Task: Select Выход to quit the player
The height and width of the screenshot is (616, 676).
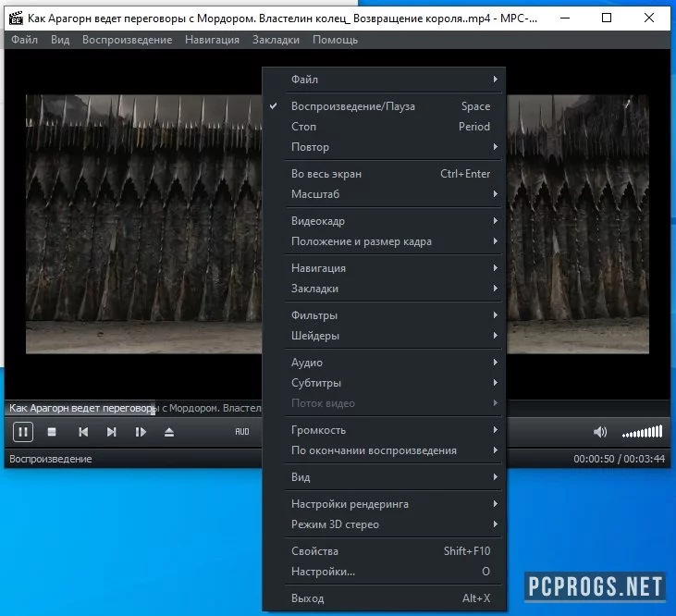Action: [384, 598]
